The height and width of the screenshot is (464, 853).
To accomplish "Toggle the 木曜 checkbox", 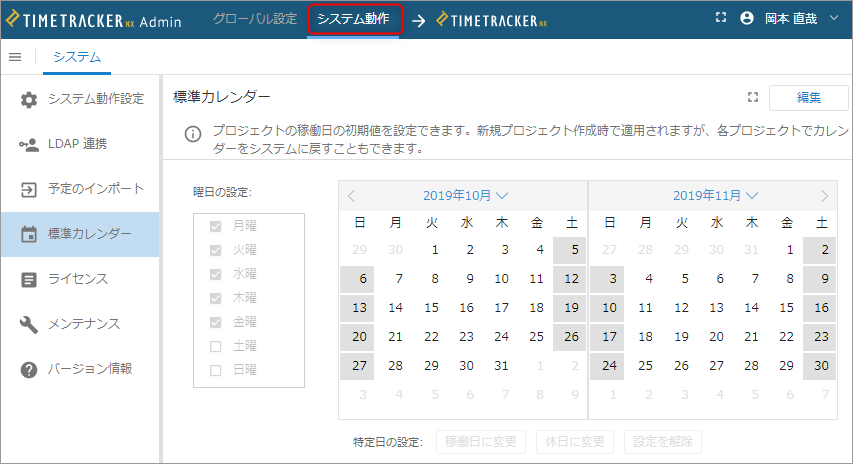I will [x=215, y=298].
